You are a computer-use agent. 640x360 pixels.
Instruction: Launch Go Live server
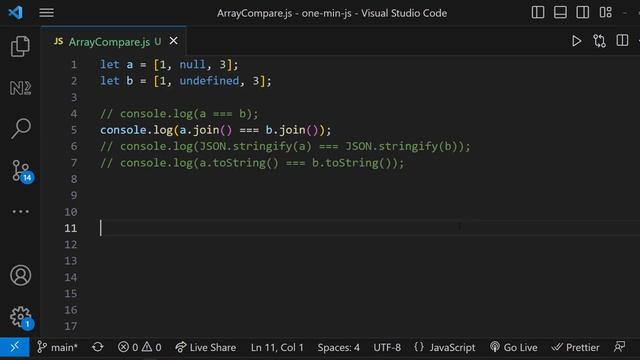pos(513,347)
